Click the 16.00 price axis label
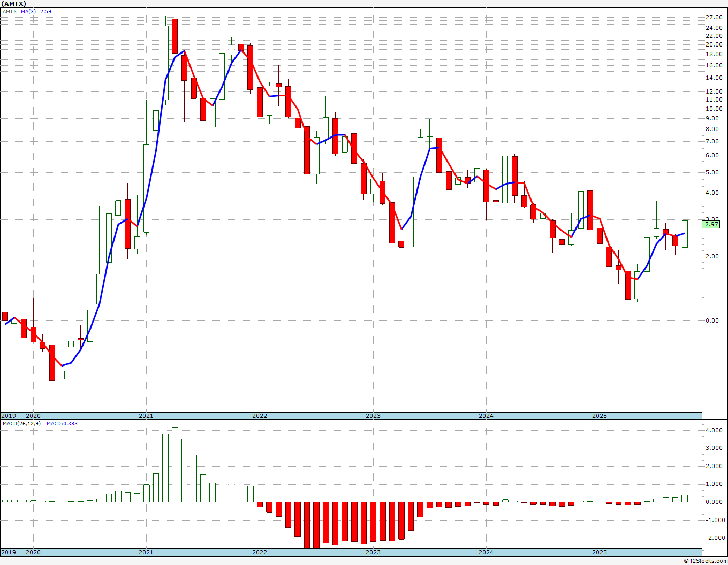 click(x=714, y=65)
